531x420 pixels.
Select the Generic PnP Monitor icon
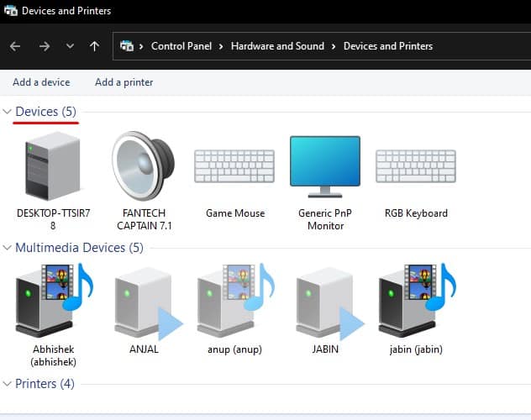point(325,167)
